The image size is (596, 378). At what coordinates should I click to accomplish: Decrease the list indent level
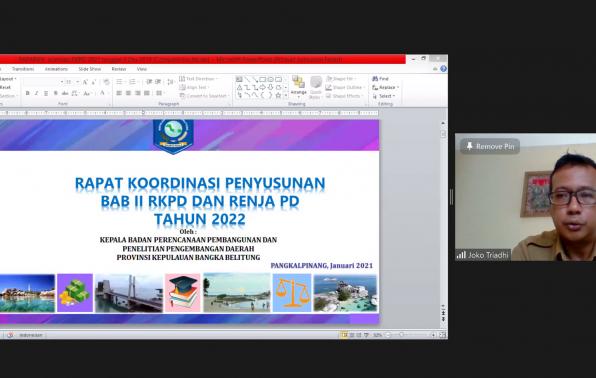[149, 82]
